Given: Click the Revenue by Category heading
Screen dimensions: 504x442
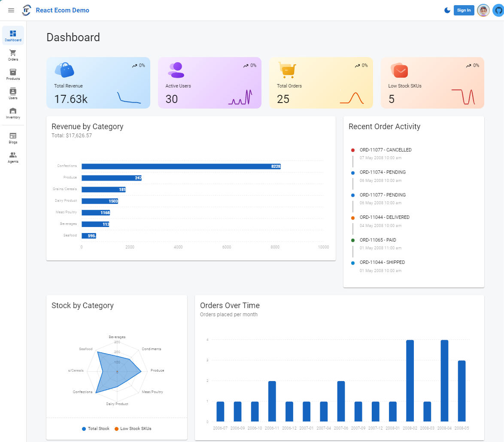Looking at the screenshot, I should 88,127.
